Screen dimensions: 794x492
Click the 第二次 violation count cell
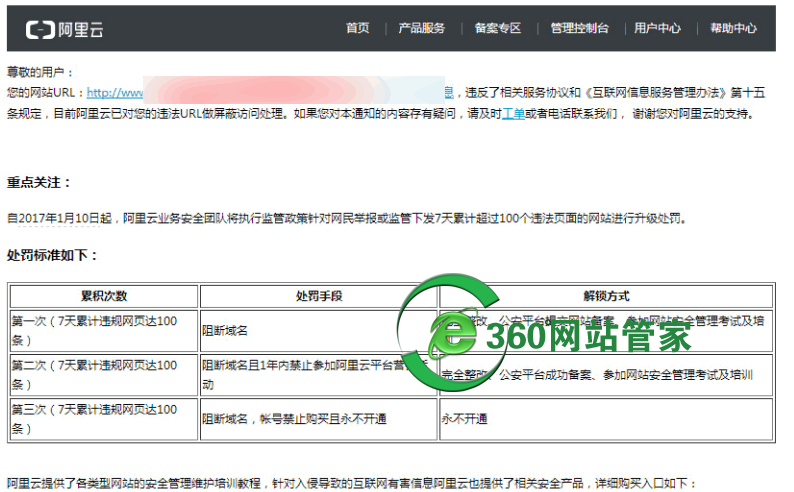(x=104, y=375)
